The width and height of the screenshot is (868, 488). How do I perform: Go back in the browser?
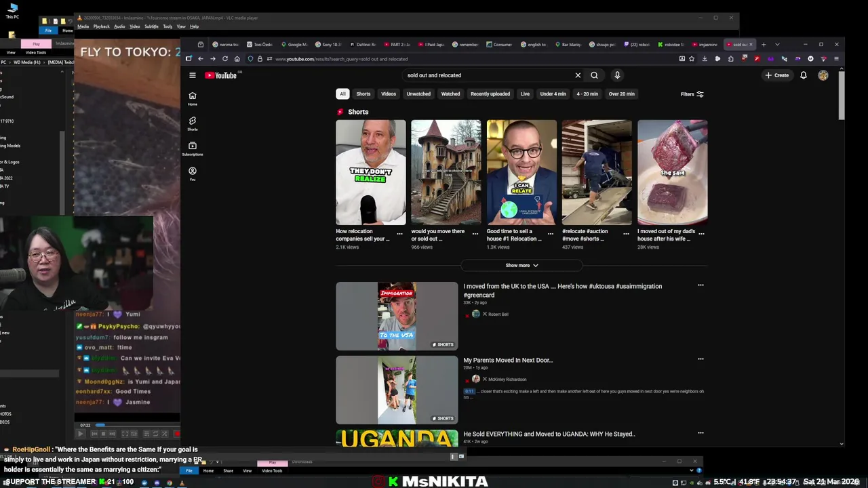200,59
